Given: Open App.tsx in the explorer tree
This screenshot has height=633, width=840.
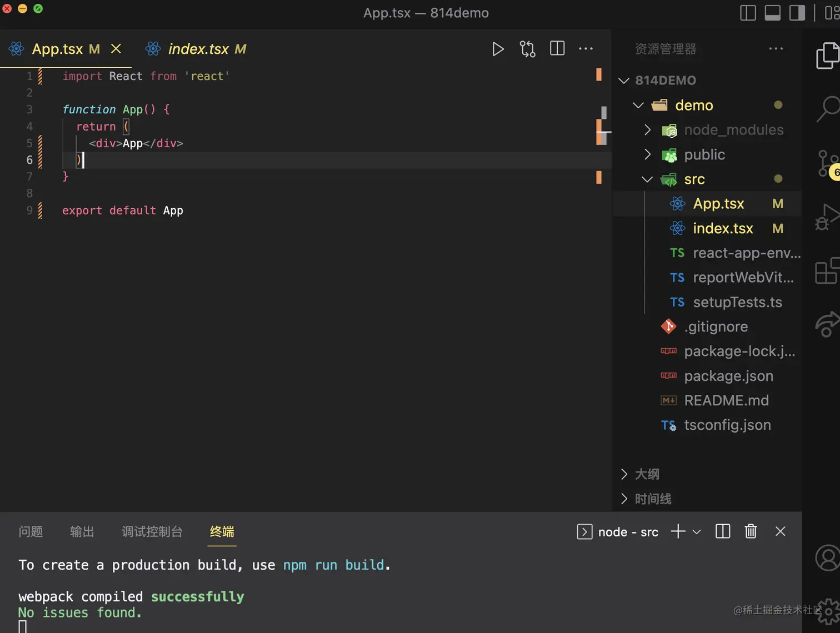Looking at the screenshot, I should (707, 204).
